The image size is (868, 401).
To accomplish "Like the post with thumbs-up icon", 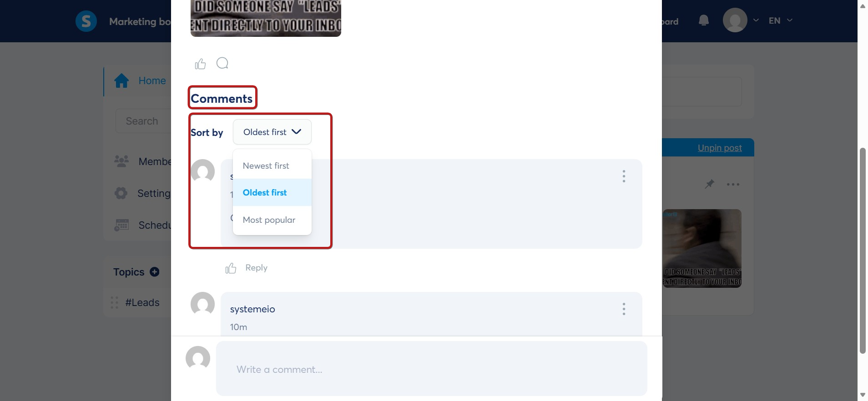I will 200,64.
